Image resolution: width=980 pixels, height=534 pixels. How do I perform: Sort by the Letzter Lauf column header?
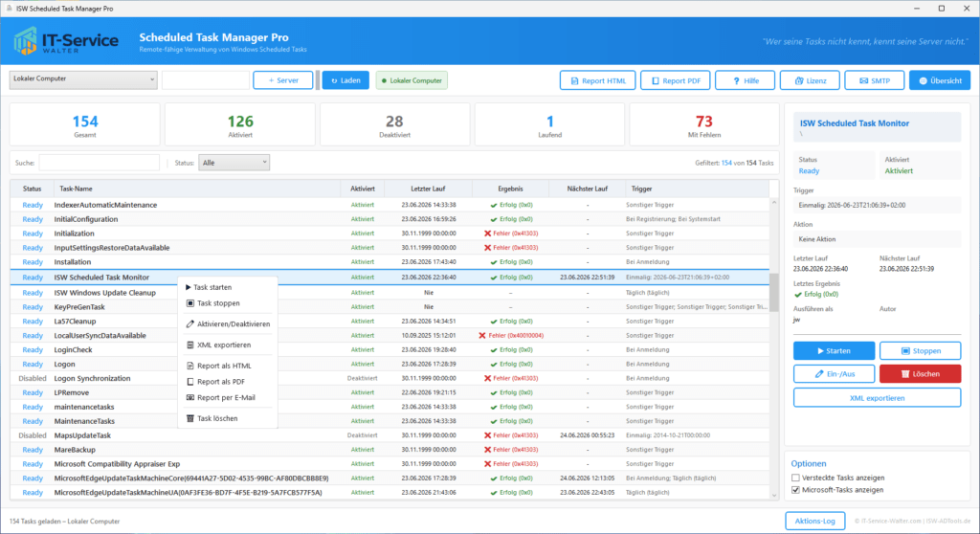[x=428, y=189]
